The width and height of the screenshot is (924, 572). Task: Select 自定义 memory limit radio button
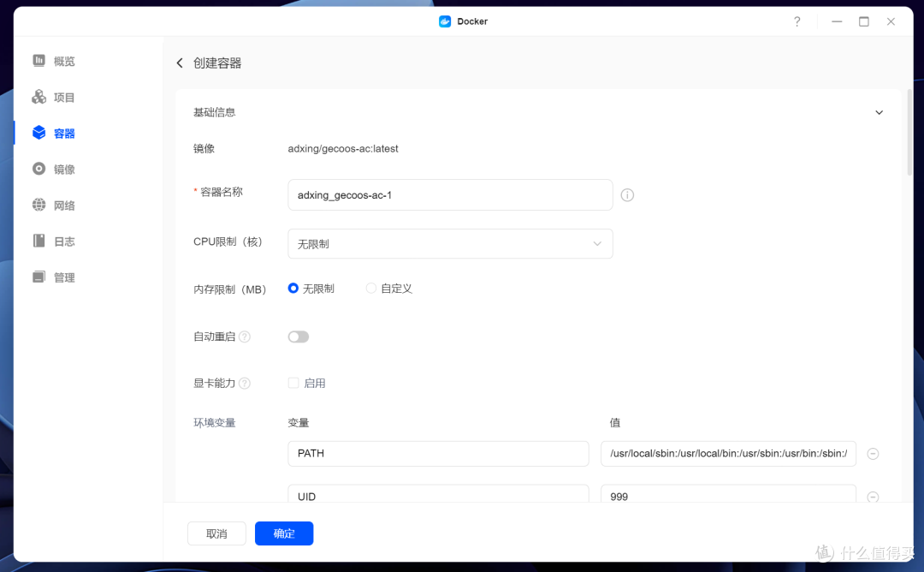(370, 289)
